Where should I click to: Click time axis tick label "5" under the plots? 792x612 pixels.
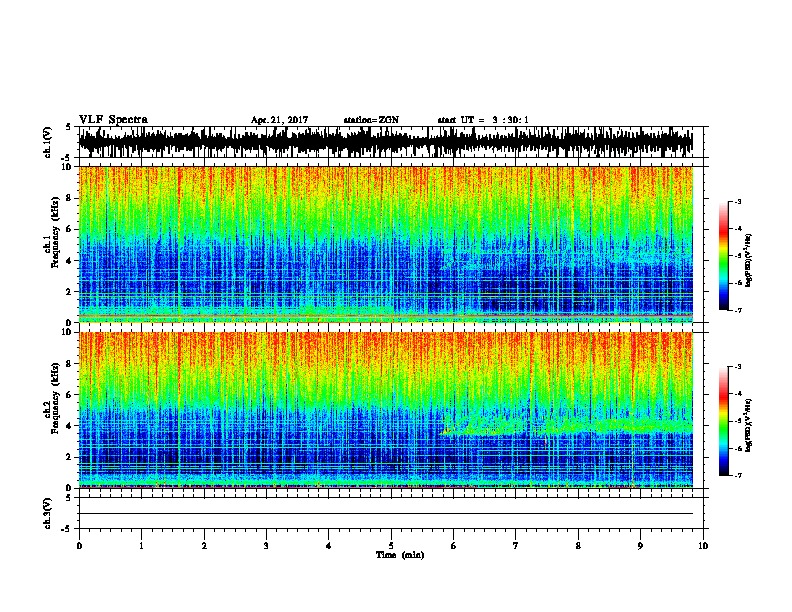click(391, 546)
